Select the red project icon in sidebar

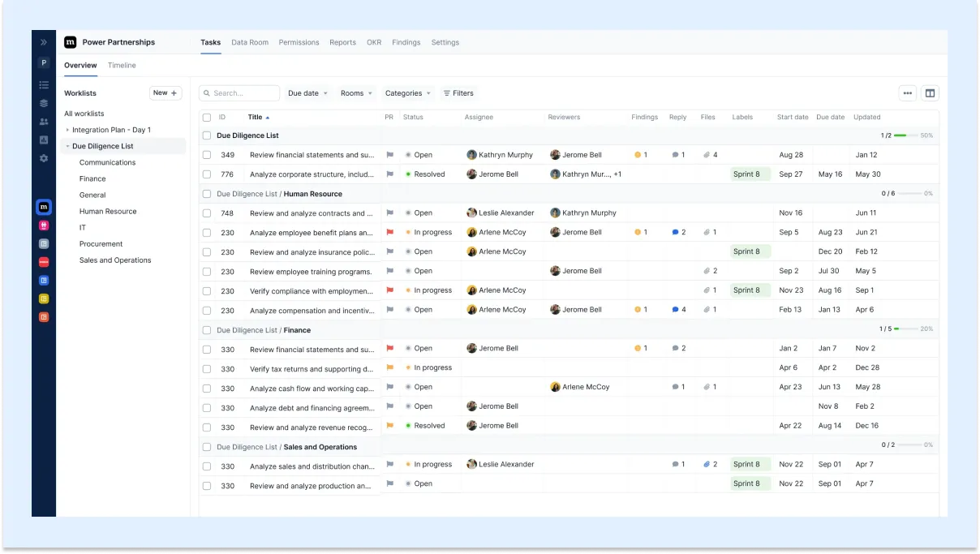pyautogui.click(x=44, y=262)
